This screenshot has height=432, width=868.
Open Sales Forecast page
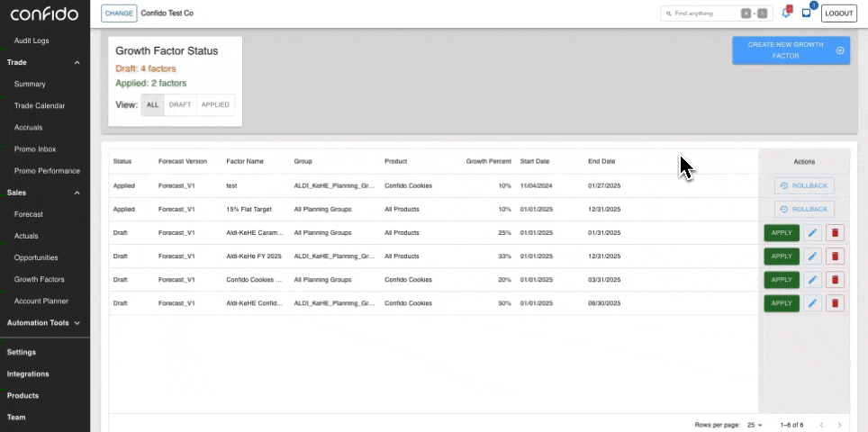28,214
